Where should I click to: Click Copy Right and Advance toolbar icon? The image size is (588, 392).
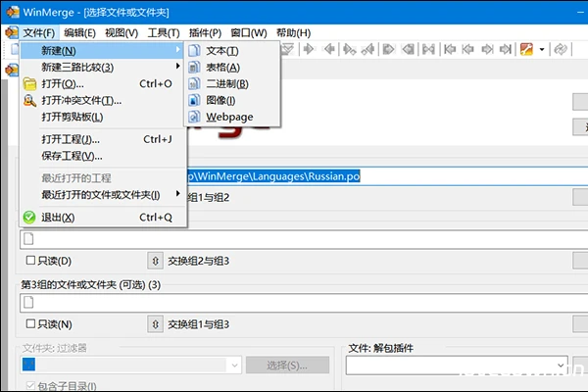(350, 49)
